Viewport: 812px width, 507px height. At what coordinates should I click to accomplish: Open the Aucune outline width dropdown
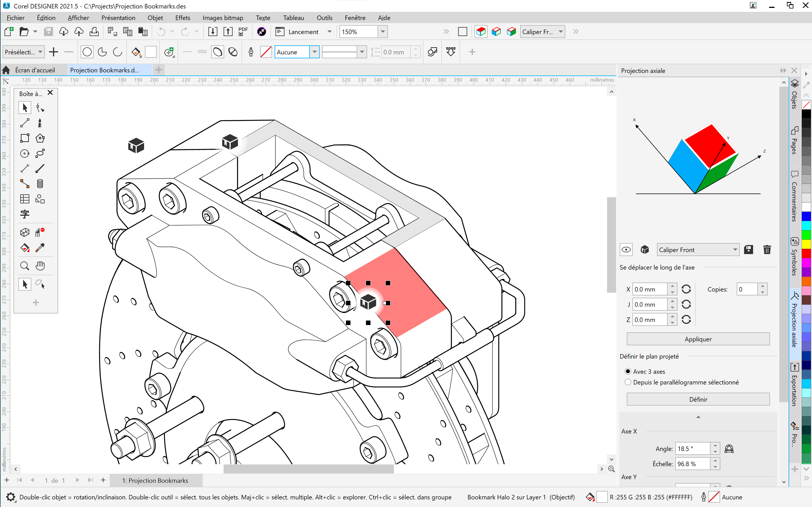click(x=314, y=52)
